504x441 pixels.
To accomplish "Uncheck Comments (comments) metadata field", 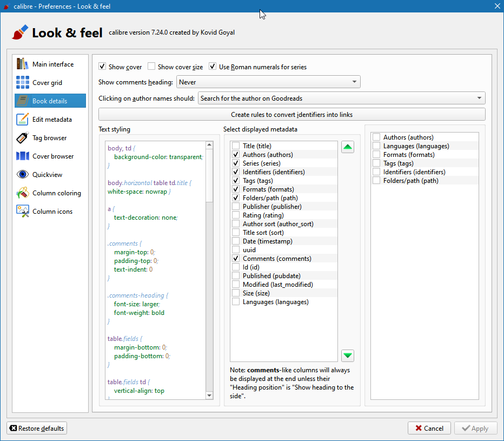I will click(x=236, y=258).
